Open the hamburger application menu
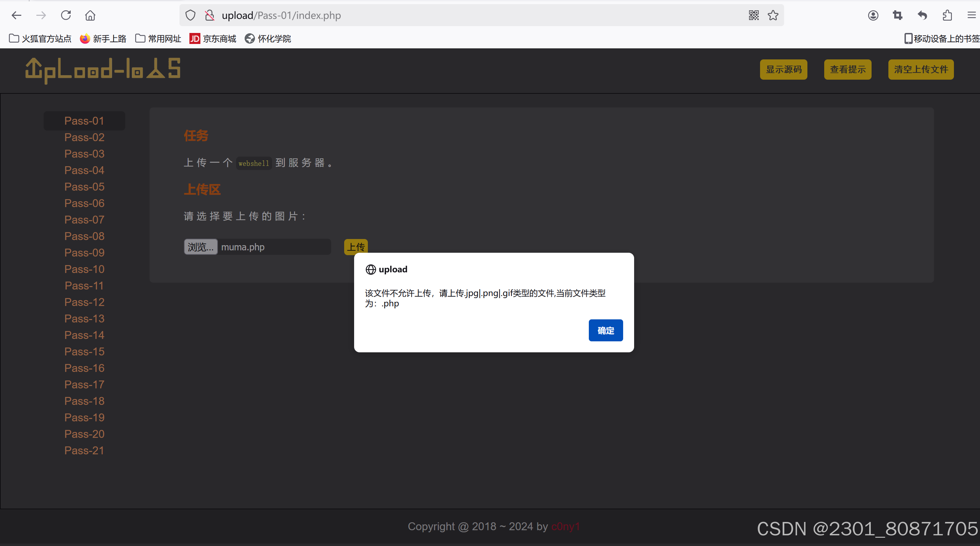 click(x=971, y=15)
